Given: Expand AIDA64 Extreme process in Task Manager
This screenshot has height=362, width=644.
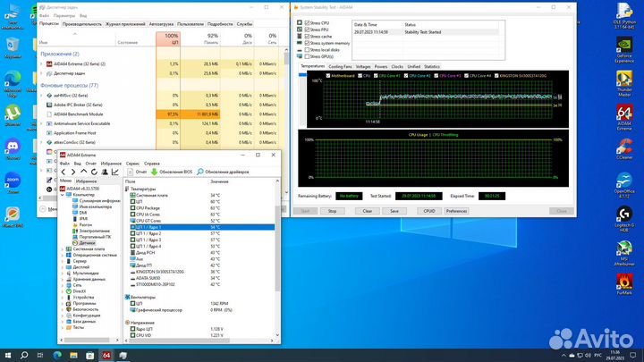Looking at the screenshot, I should point(40,64).
